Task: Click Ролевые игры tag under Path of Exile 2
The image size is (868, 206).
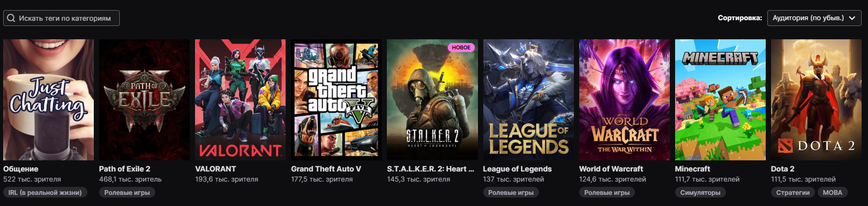Action: [127, 193]
